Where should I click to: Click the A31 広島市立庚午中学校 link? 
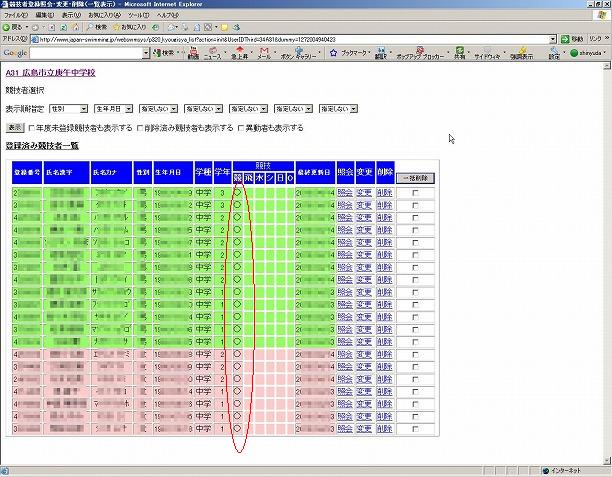(x=50, y=73)
